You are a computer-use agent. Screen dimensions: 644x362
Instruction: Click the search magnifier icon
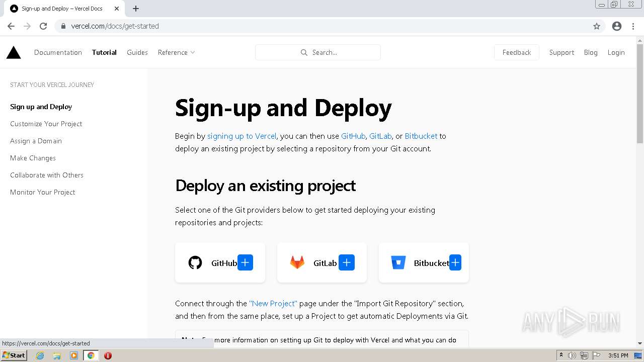304,52
